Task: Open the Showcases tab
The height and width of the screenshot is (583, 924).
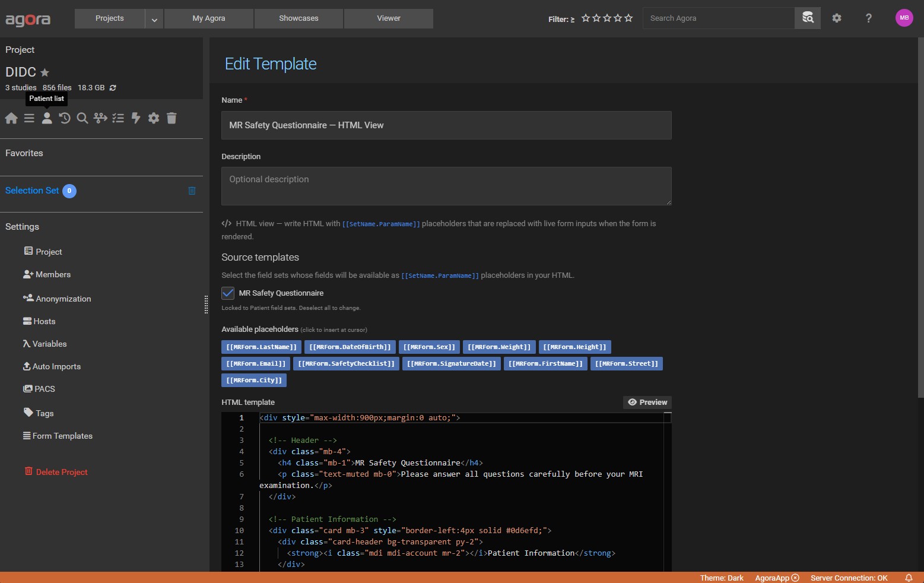Action: (299, 18)
